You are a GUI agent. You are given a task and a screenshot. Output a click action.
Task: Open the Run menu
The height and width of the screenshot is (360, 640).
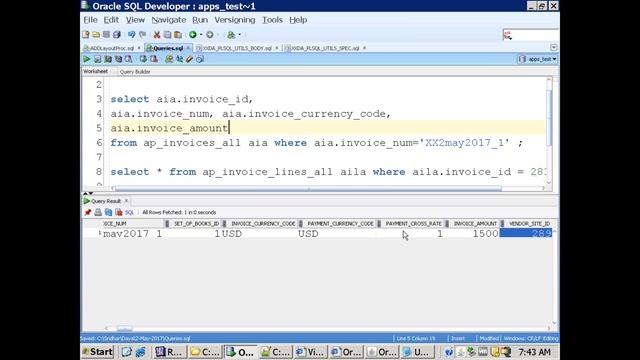(x=200, y=20)
